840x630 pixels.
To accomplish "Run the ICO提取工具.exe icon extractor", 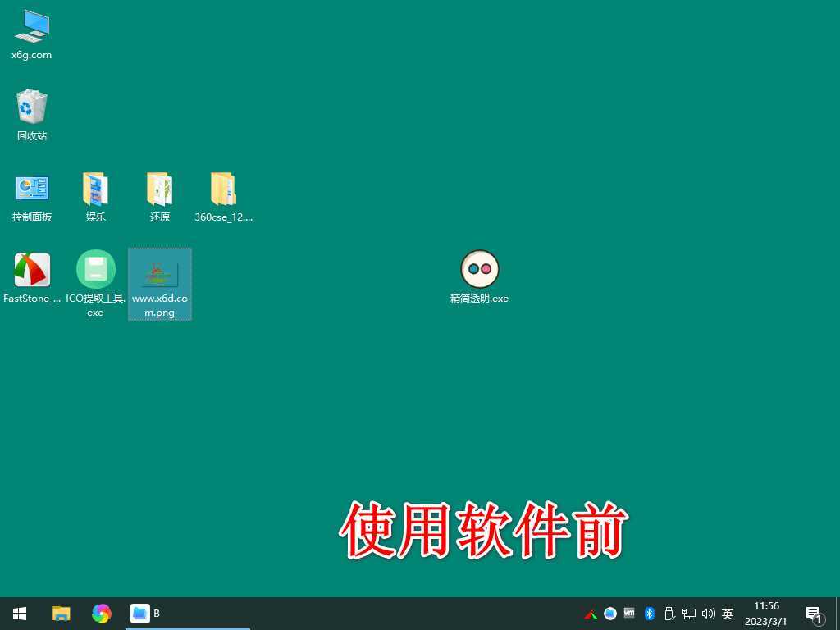I will (x=95, y=271).
